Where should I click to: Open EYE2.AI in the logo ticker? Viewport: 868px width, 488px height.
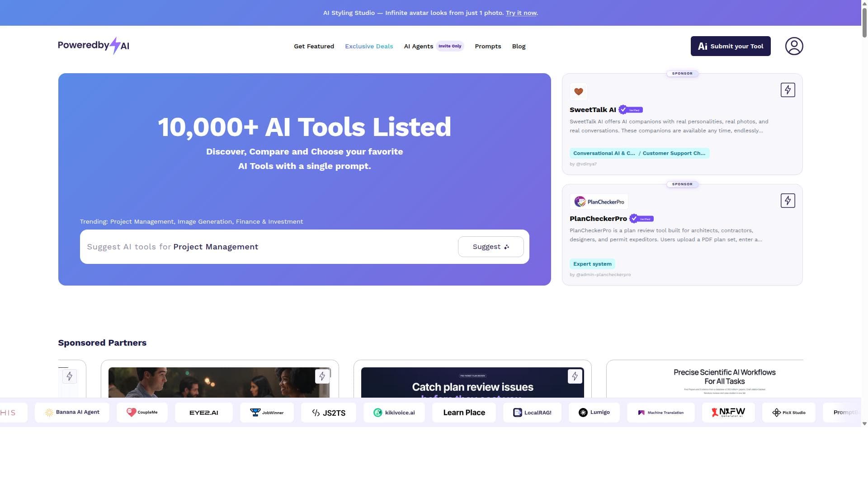[204, 413]
